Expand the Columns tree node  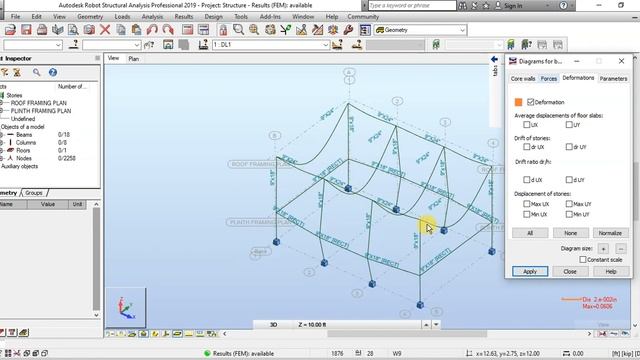click(x=1, y=142)
